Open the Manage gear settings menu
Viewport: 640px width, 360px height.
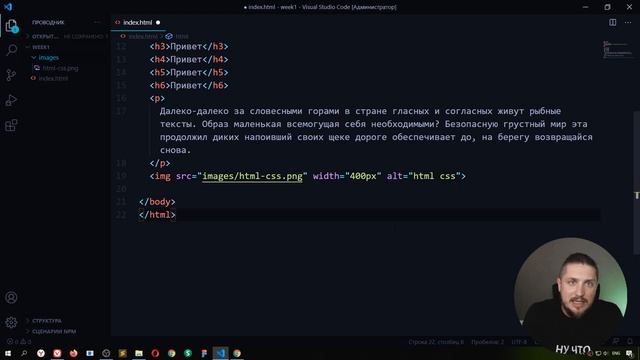(11, 322)
